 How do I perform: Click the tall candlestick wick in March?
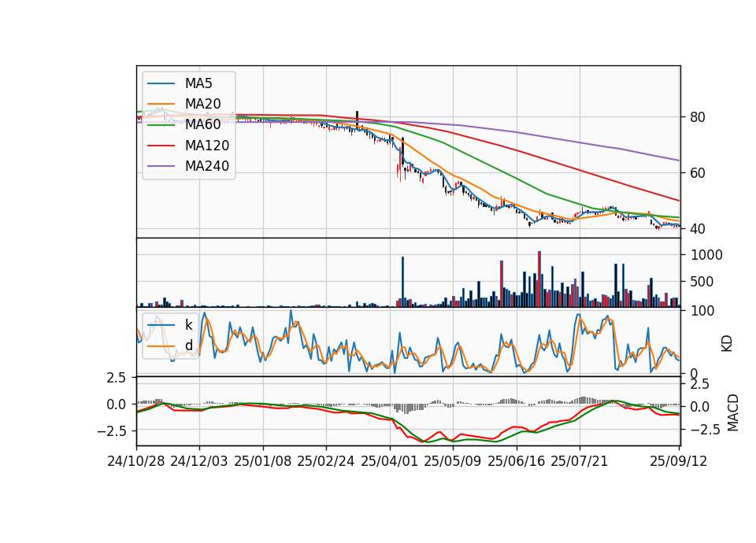click(x=358, y=120)
